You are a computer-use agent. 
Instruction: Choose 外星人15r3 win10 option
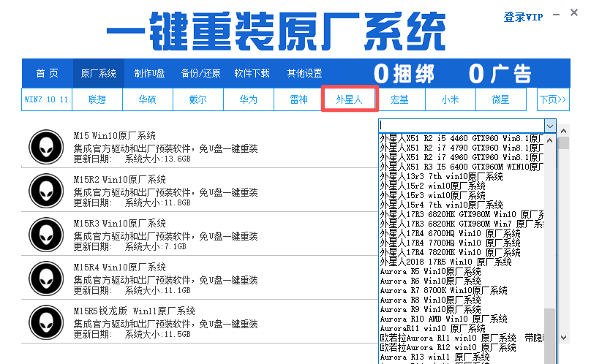point(462,195)
